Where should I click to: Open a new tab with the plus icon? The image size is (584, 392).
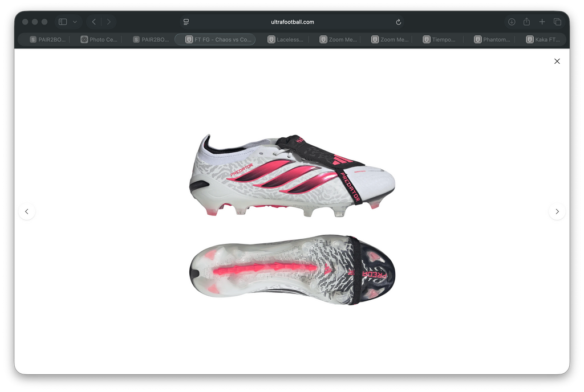[x=542, y=22]
